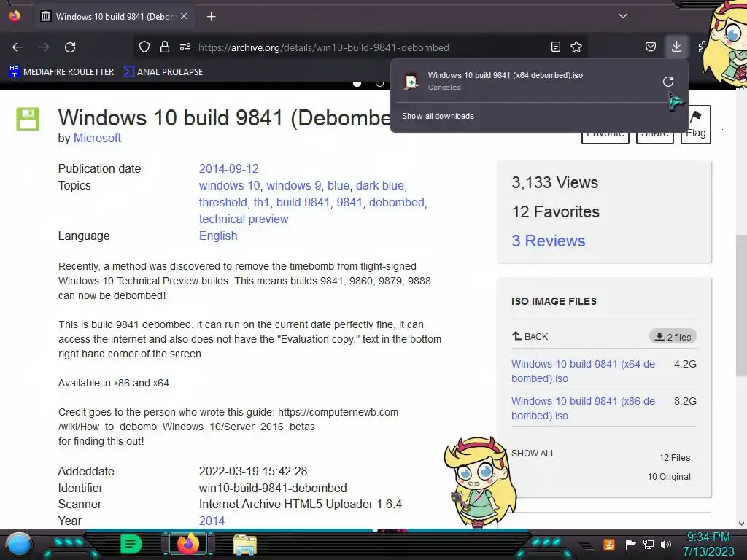The width and height of the screenshot is (747, 560).
Task: Open the 3 Reviews link
Action: [549, 241]
